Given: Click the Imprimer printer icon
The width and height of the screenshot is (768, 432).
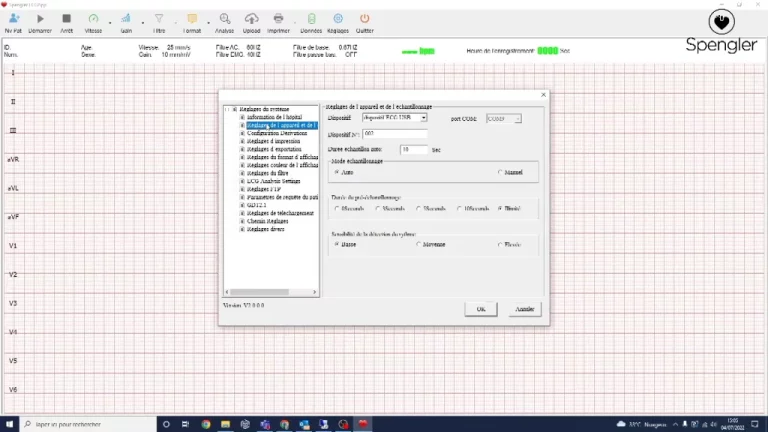Looking at the screenshot, I should tap(280, 21).
